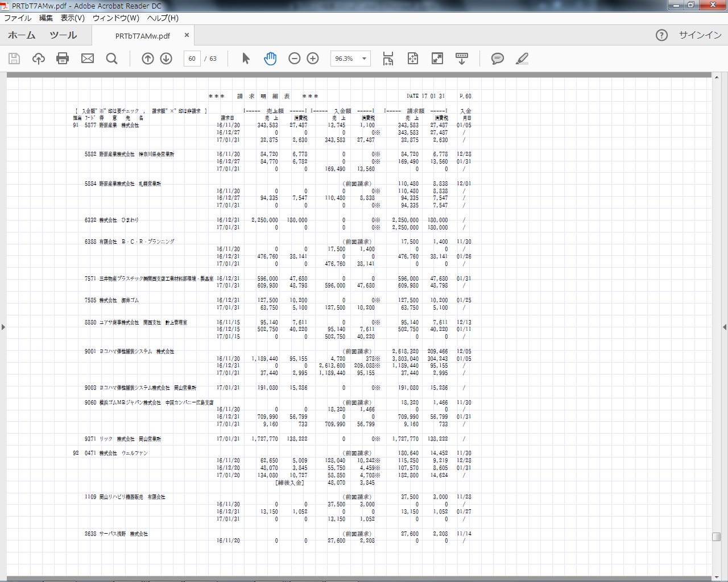
Task: Toggle the Hand pan tool
Action: [x=270, y=59]
